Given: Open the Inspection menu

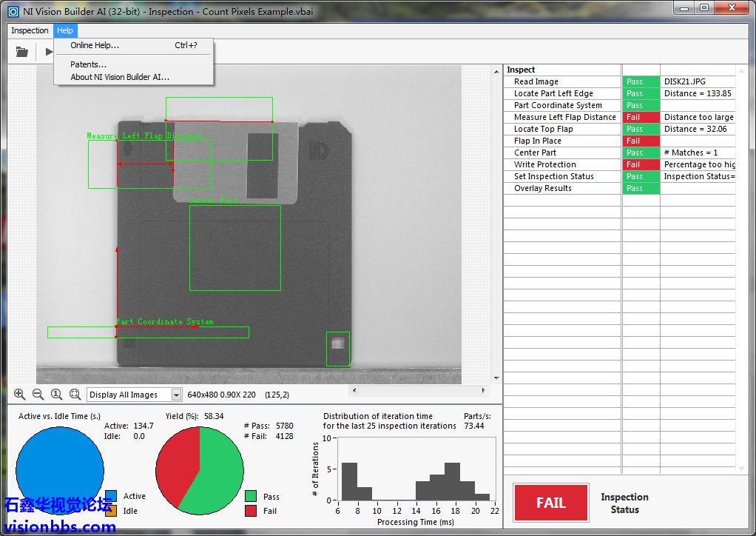Looking at the screenshot, I should (x=30, y=30).
